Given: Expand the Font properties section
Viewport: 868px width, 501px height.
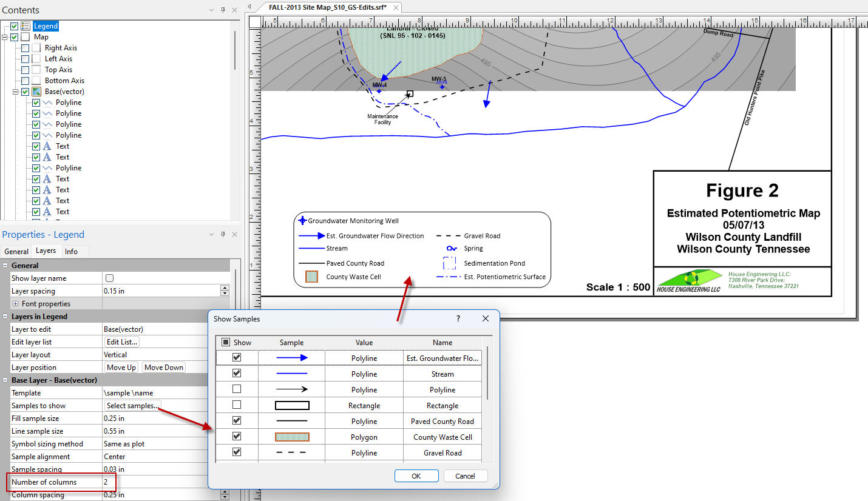Looking at the screenshot, I should click(x=15, y=304).
